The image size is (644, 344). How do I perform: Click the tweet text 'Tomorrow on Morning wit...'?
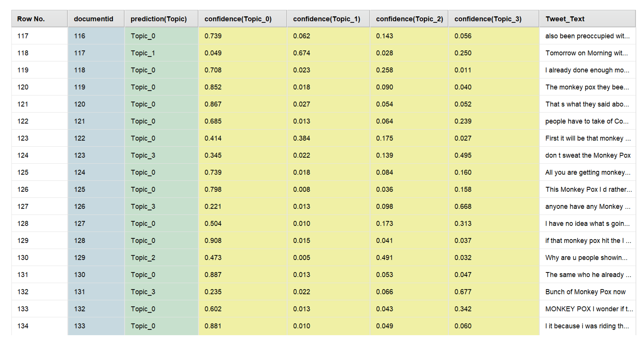point(586,53)
